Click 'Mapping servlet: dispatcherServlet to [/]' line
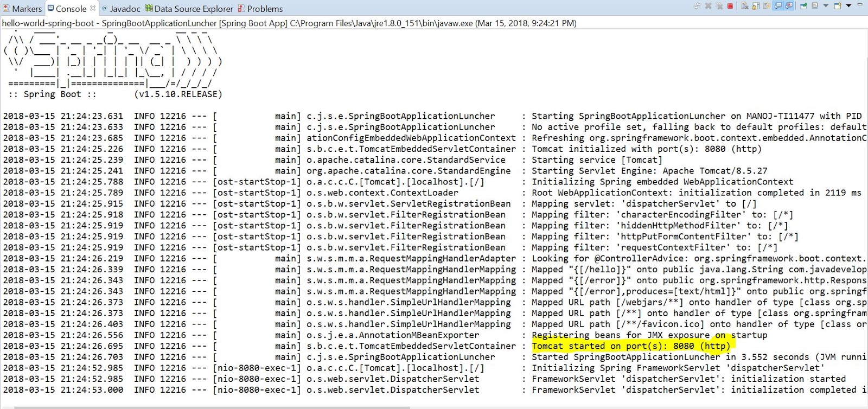The image size is (868, 409). [644, 204]
